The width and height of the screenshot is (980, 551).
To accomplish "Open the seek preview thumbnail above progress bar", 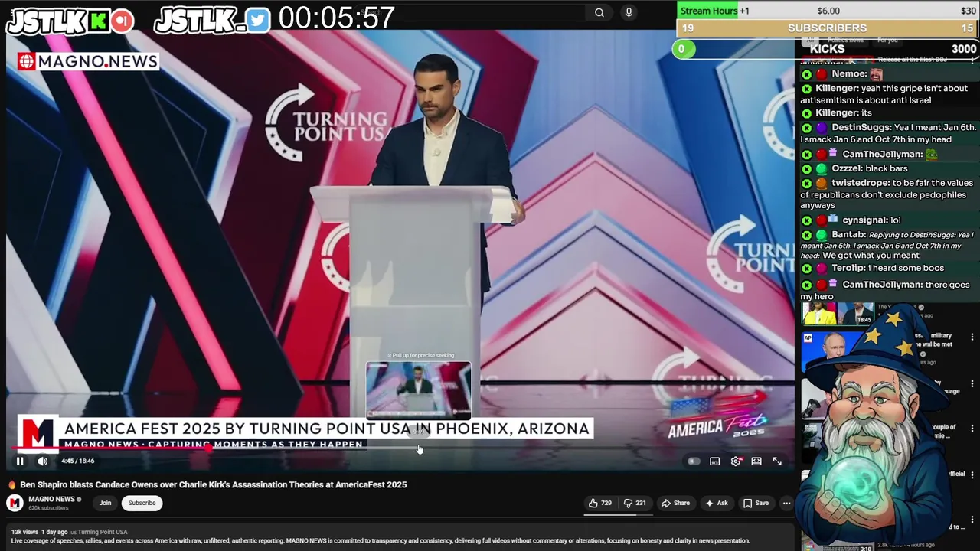I will click(419, 390).
